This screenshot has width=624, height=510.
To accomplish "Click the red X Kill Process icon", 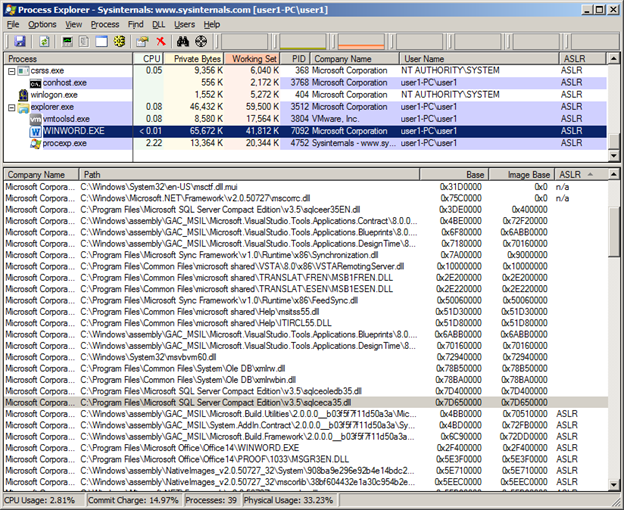I will point(160,41).
